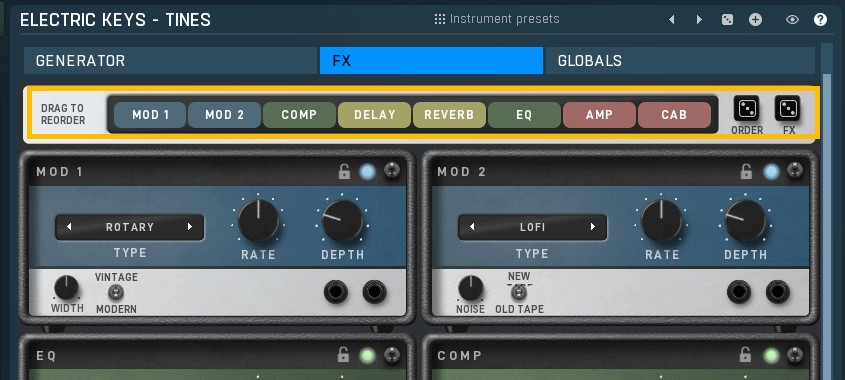
Task: Select REVERB block in effect chain
Action: click(449, 115)
